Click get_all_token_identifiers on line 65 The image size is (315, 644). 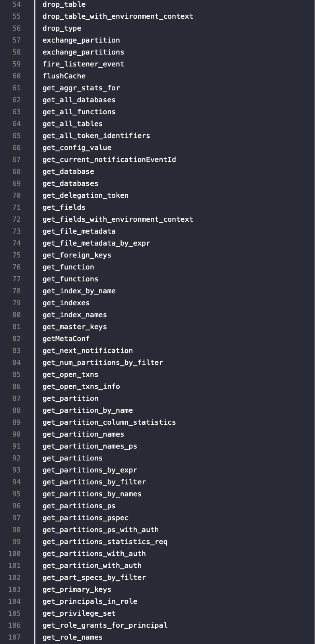96,136
